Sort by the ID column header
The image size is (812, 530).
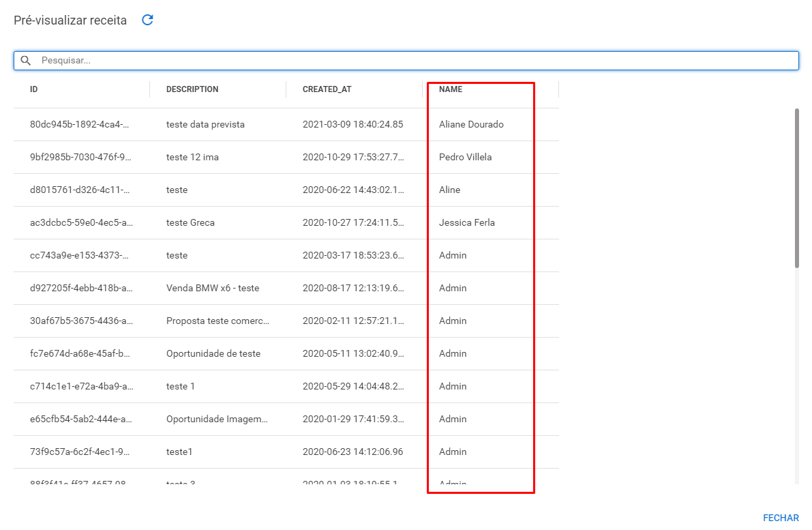pos(33,89)
